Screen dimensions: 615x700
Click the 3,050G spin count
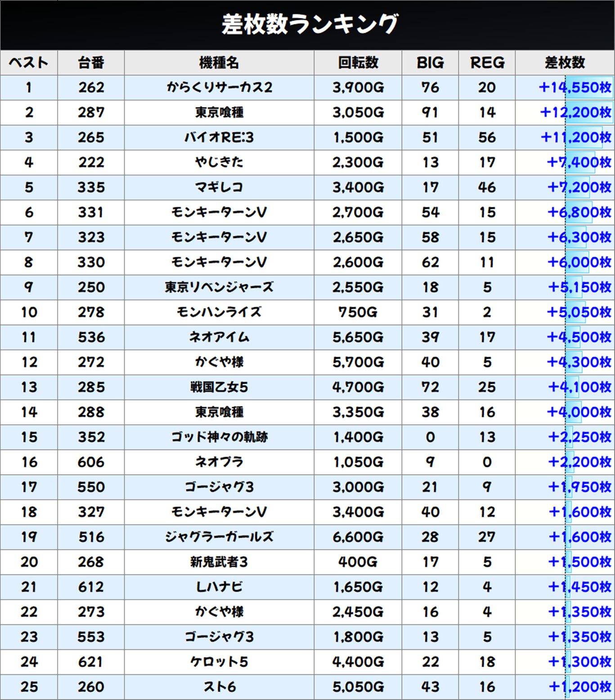pyautogui.click(x=358, y=112)
